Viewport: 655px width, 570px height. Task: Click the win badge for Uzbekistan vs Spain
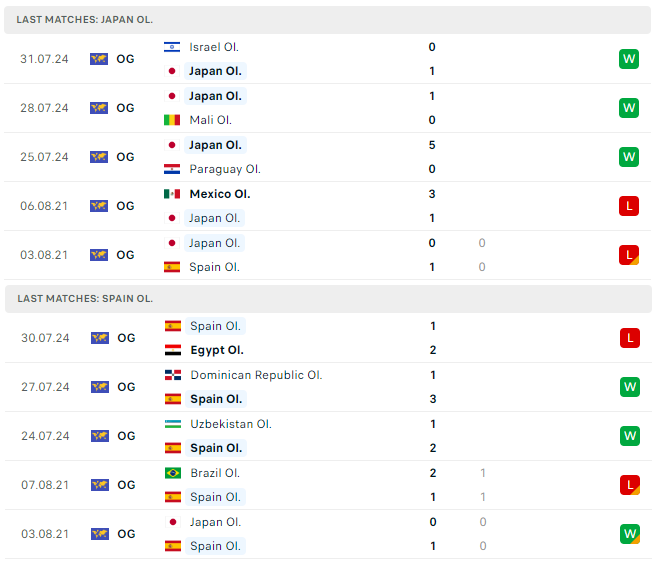pyautogui.click(x=629, y=436)
